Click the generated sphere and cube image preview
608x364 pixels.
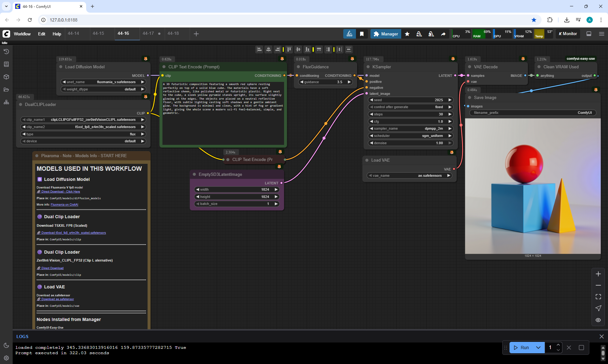coord(533,186)
